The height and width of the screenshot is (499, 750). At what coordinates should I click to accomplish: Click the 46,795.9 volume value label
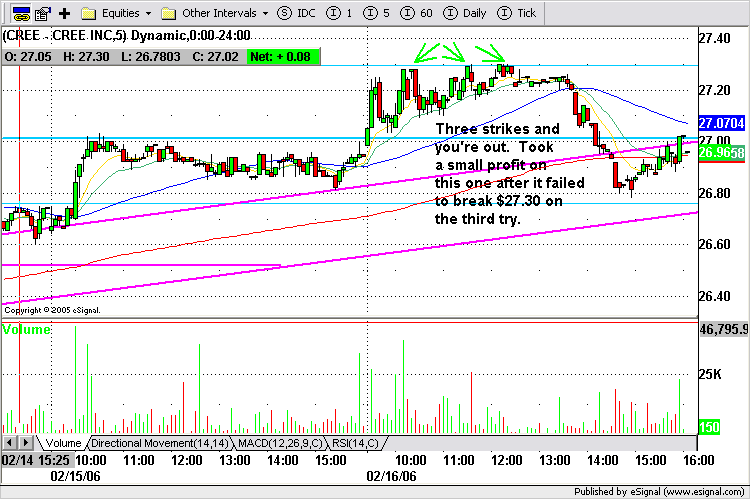click(x=724, y=329)
